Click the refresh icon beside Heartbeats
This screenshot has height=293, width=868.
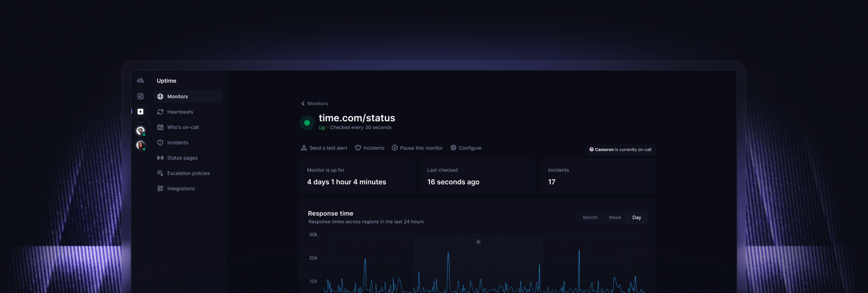(x=160, y=112)
